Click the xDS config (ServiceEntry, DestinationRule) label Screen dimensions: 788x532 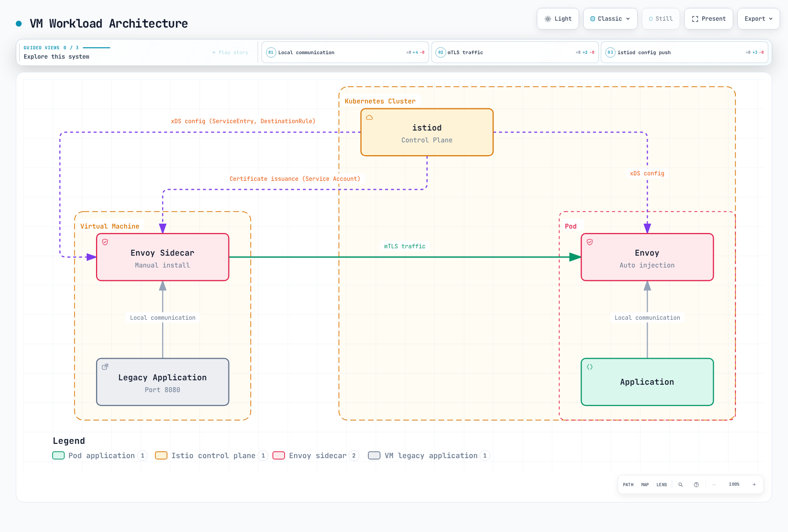[x=243, y=121]
